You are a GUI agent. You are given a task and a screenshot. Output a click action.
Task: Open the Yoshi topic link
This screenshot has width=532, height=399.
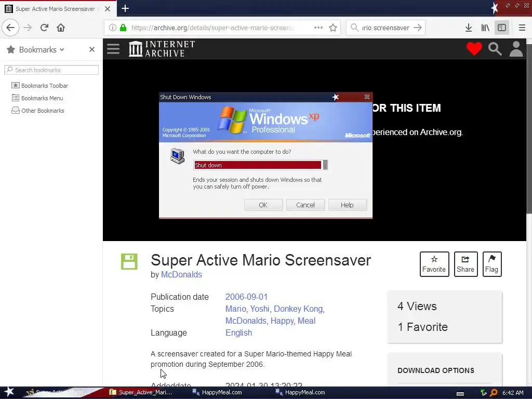point(260,309)
